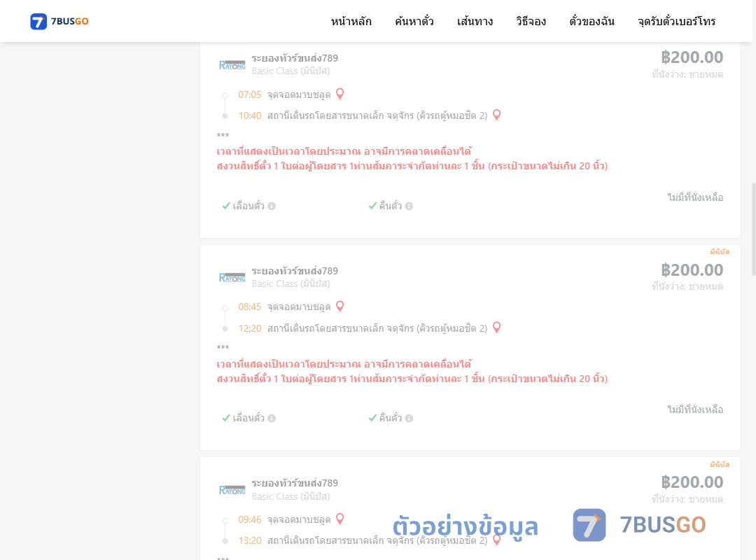
Task: Click the เลื่อนตั๋ว label on 08:45 trip
Action: [248, 418]
